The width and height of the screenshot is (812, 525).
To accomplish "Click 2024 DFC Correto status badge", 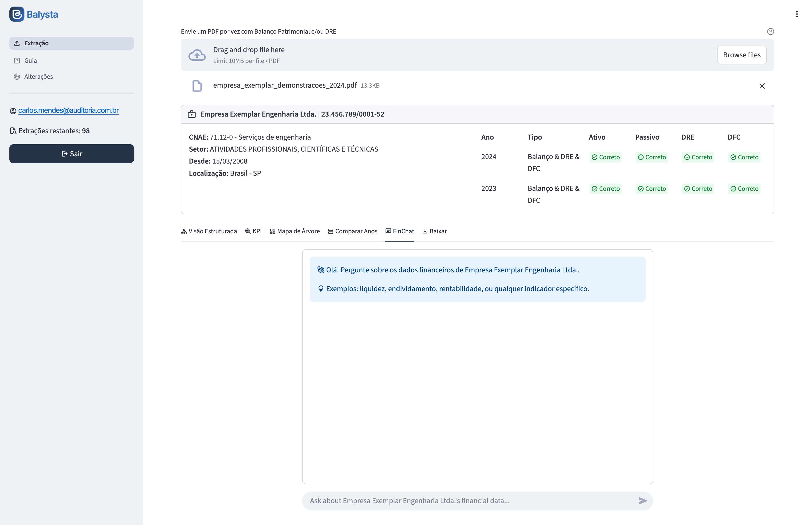I will coord(744,157).
